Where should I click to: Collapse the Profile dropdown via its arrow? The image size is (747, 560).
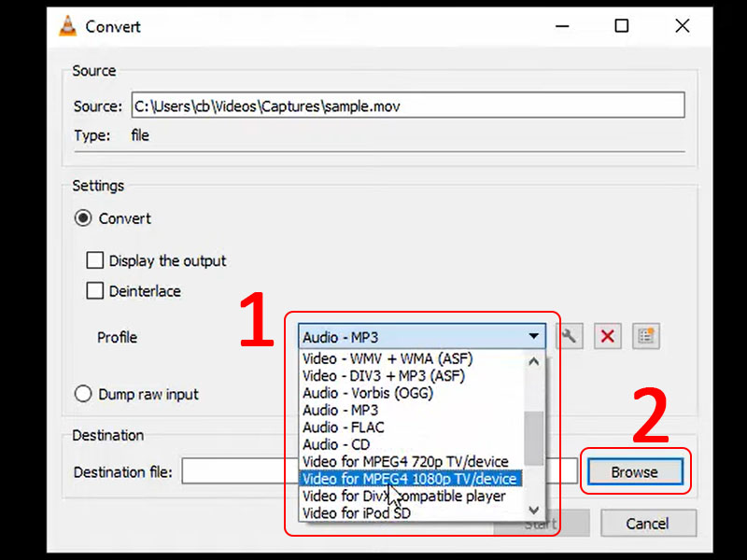[x=534, y=336]
